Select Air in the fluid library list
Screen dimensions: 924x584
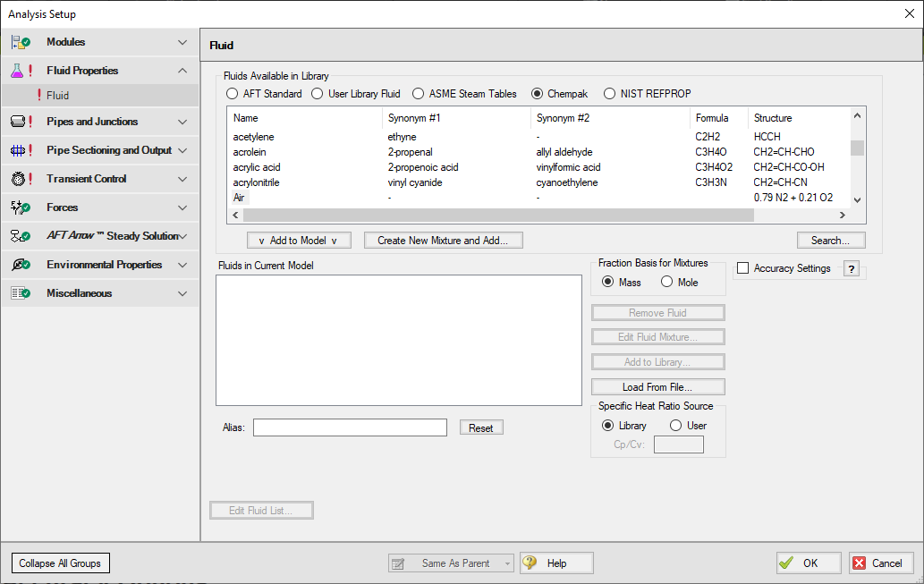point(239,198)
